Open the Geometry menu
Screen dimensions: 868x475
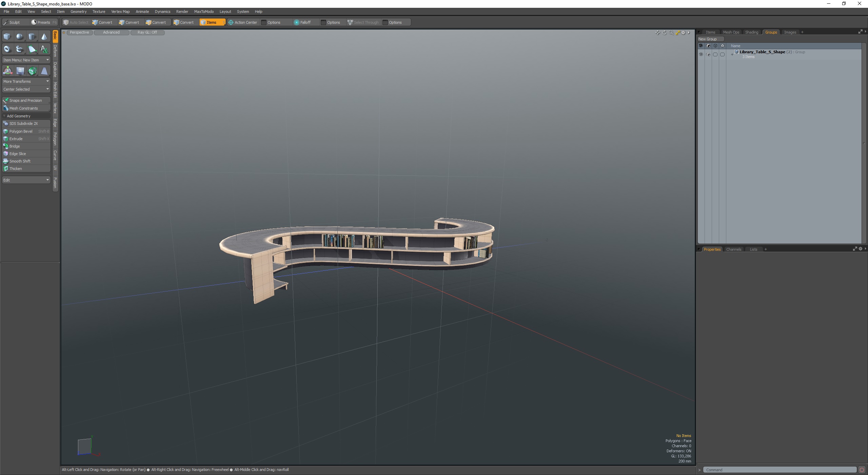tap(78, 12)
